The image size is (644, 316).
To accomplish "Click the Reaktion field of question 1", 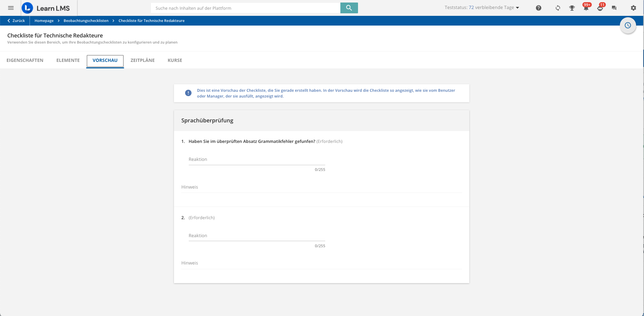I will [257, 159].
